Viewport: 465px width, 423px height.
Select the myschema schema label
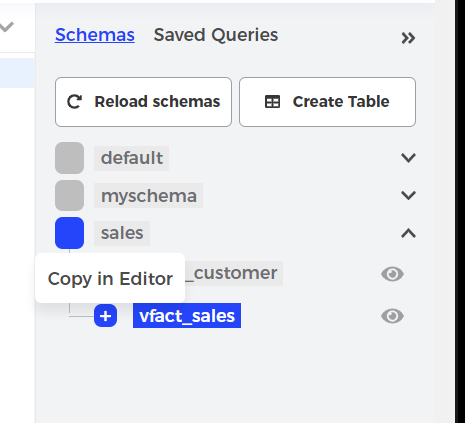(x=149, y=195)
